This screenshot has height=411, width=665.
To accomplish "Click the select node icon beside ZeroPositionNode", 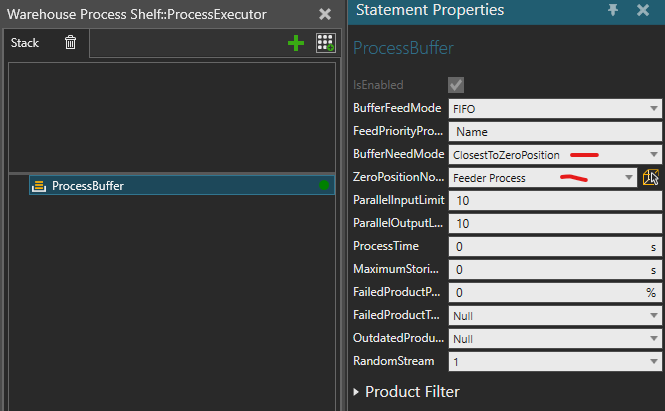I will click(651, 177).
